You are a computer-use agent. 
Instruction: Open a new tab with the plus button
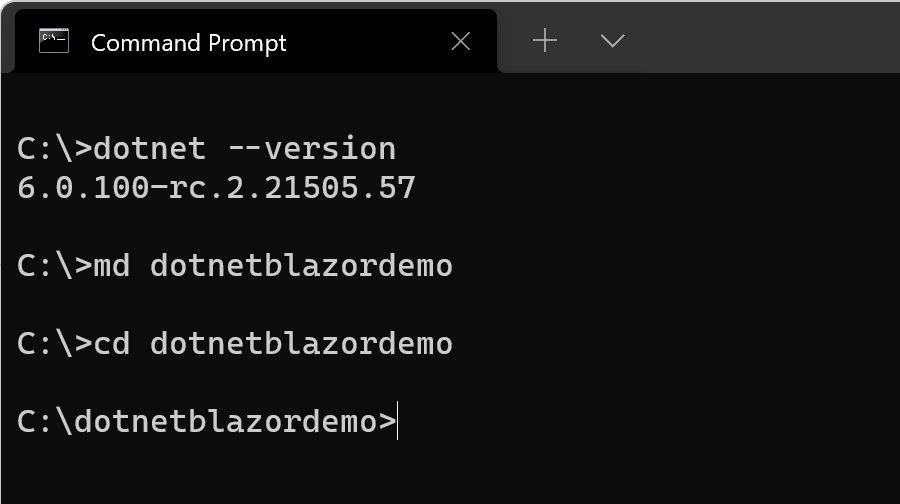click(544, 40)
